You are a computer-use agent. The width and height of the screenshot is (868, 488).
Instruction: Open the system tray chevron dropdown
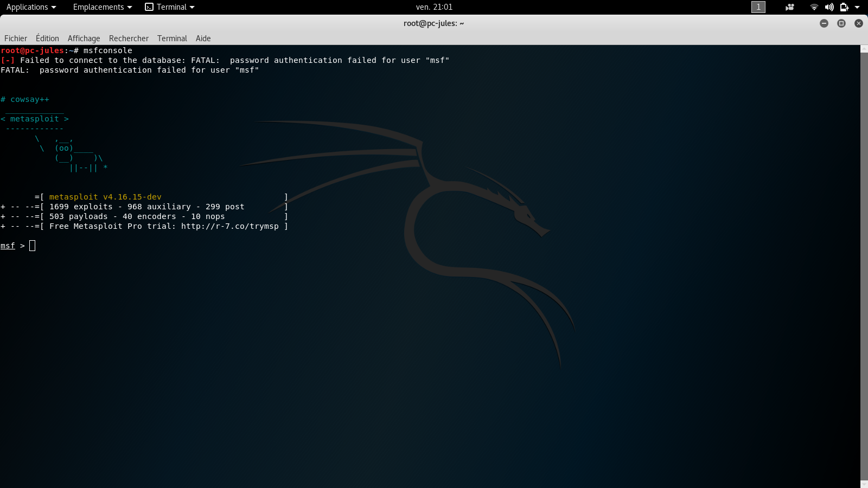856,7
